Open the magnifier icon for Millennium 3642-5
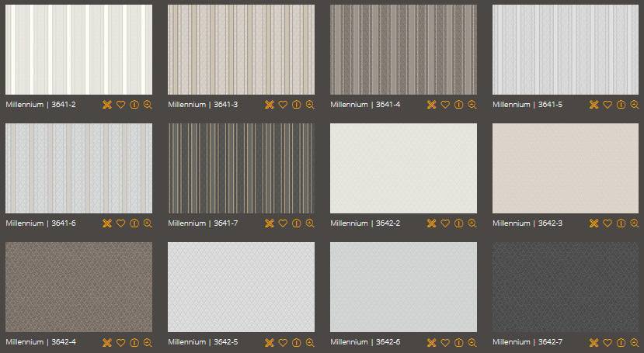 tap(309, 342)
